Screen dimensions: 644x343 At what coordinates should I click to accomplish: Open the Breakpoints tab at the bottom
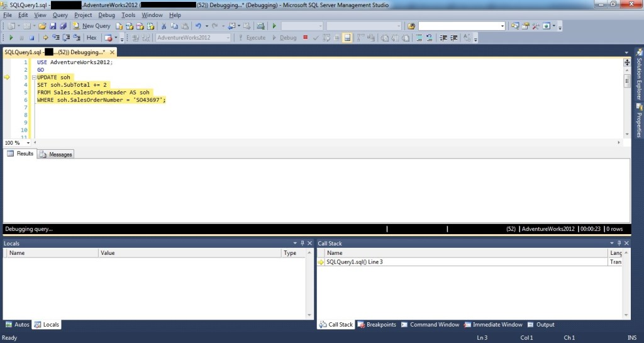click(377, 325)
